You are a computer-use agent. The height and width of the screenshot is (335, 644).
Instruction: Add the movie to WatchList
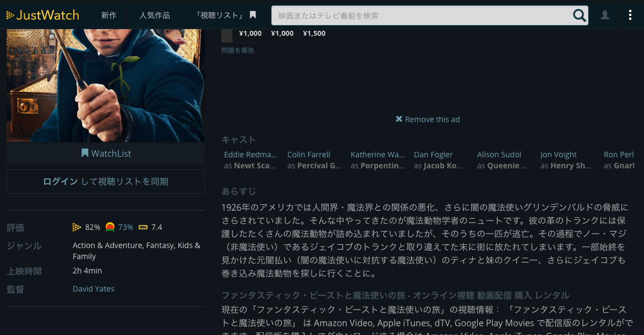[106, 153]
